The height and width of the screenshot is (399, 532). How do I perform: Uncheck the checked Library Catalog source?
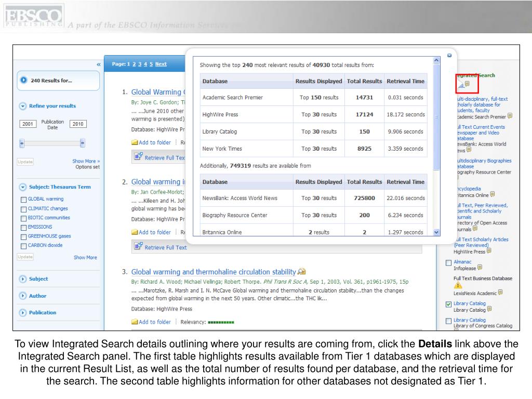pos(448,304)
